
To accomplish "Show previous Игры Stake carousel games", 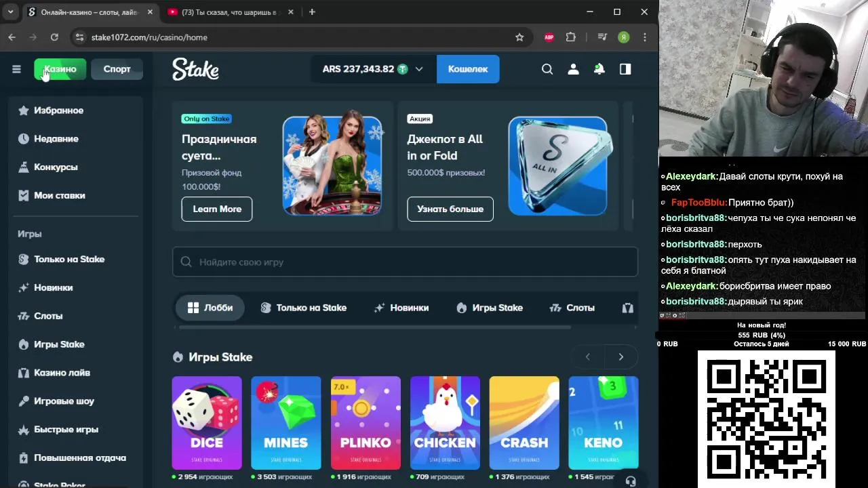I will coord(588,357).
